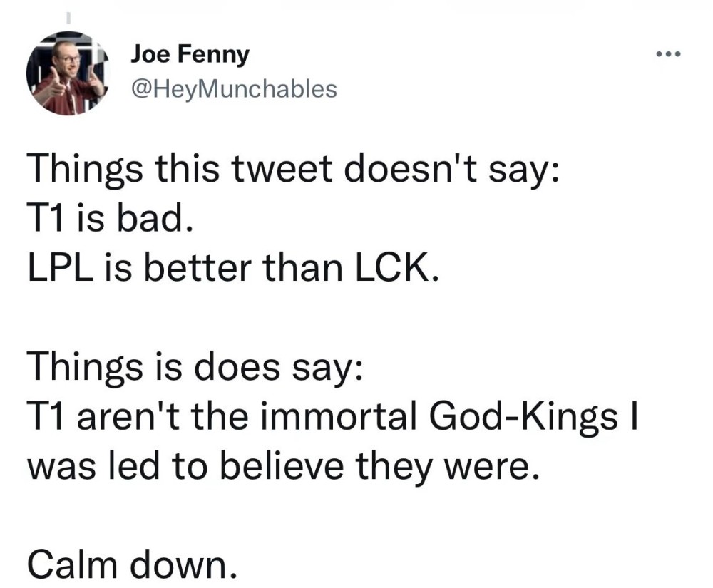
Task: Click the "T1 is bad." line
Action: click(x=109, y=223)
